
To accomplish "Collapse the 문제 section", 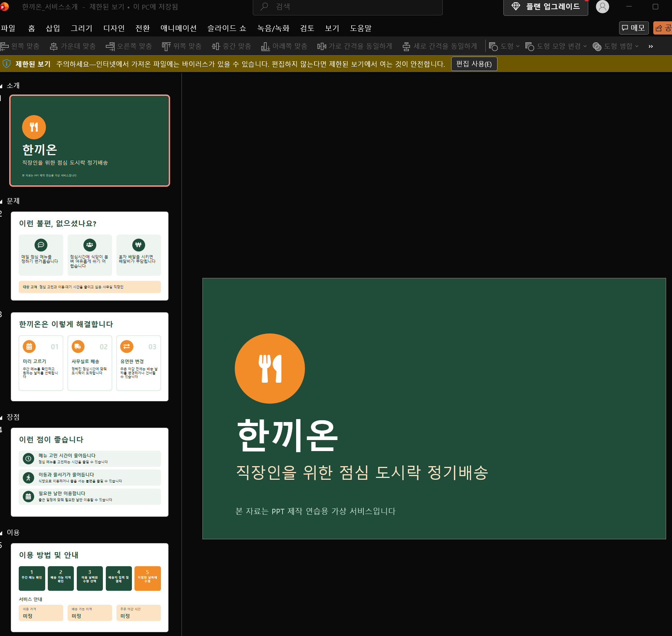I will 1,201.
